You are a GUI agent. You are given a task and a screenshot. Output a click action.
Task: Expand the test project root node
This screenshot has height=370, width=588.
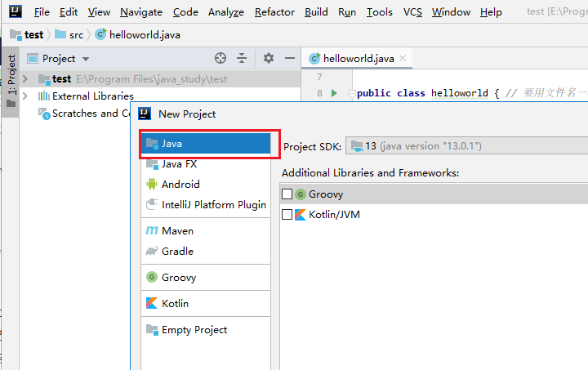pos(25,78)
